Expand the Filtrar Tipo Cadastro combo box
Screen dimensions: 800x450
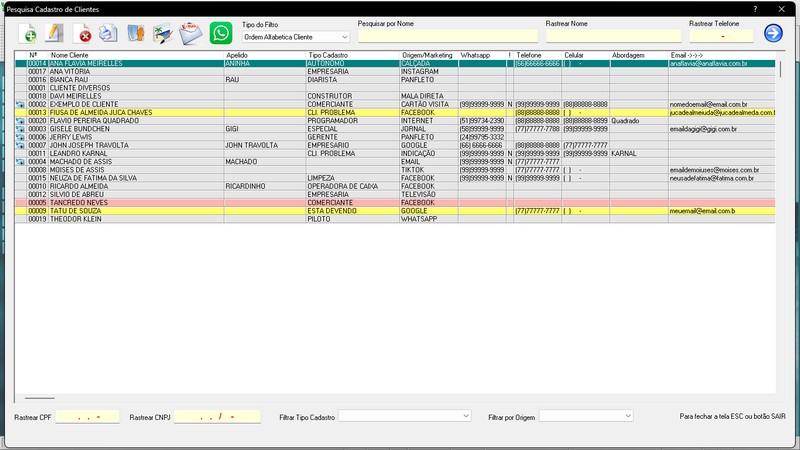(404, 416)
